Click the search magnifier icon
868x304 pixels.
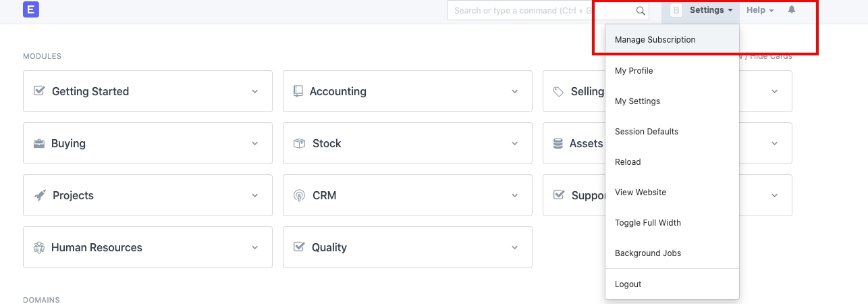(641, 11)
